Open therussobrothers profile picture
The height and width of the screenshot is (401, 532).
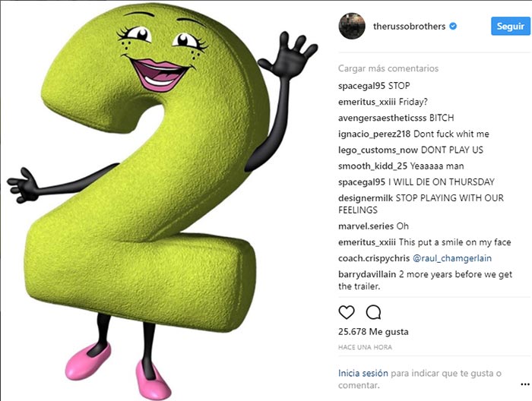pos(352,26)
